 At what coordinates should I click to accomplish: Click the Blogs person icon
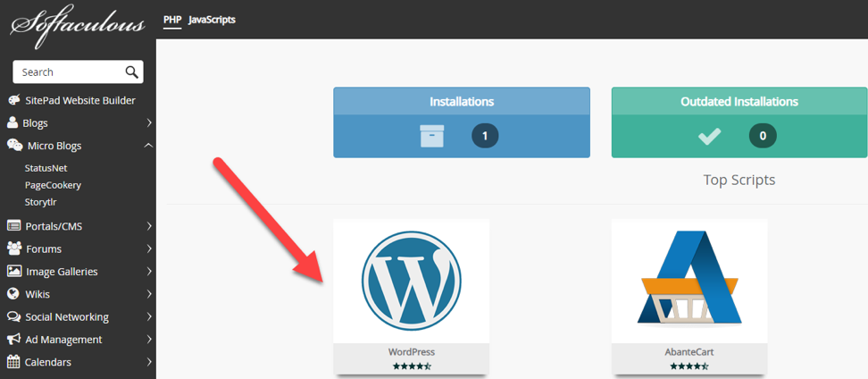pos(13,122)
